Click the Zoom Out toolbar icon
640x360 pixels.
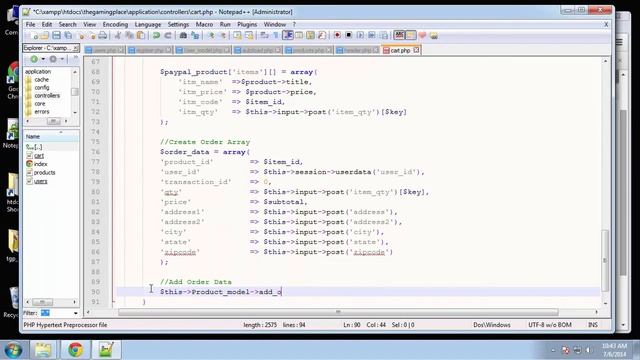point(222,36)
